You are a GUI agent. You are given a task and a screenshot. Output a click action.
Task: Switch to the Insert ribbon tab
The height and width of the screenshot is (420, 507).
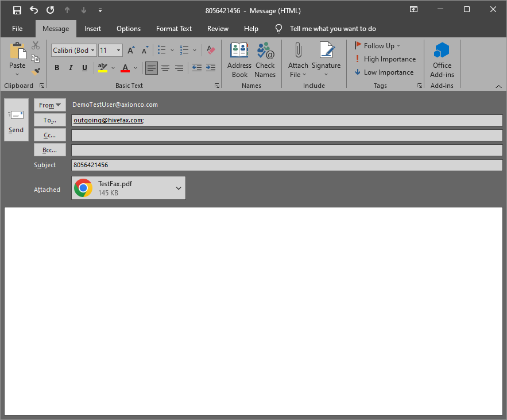(92, 29)
